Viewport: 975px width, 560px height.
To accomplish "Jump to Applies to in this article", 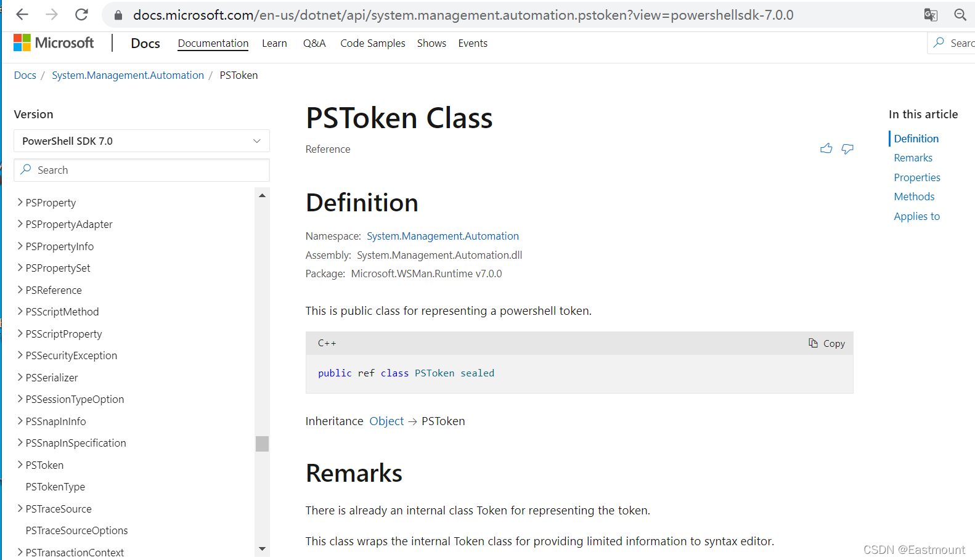I will pyautogui.click(x=916, y=216).
